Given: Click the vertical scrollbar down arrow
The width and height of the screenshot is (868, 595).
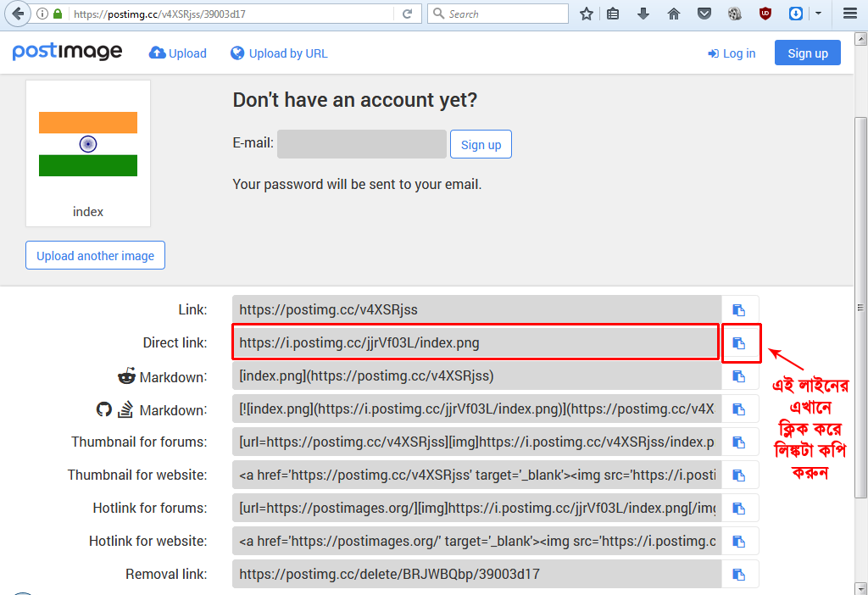Looking at the screenshot, I should point(861,588).
